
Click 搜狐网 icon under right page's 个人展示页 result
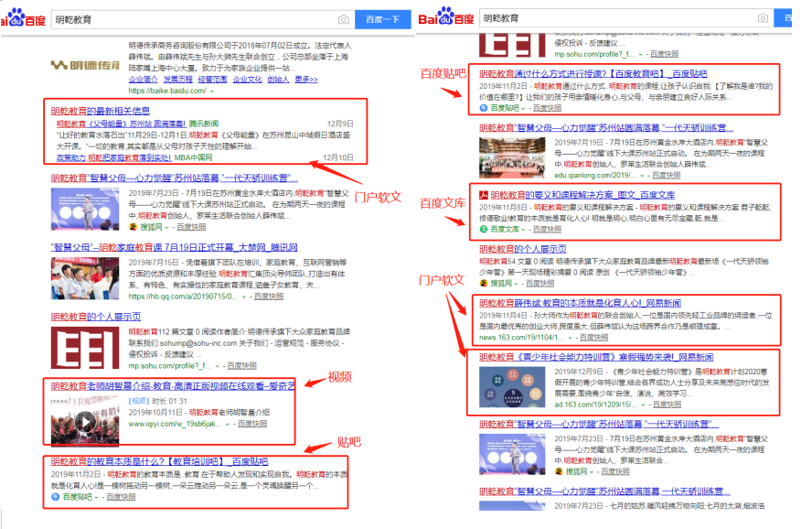[x=483, y=283]
